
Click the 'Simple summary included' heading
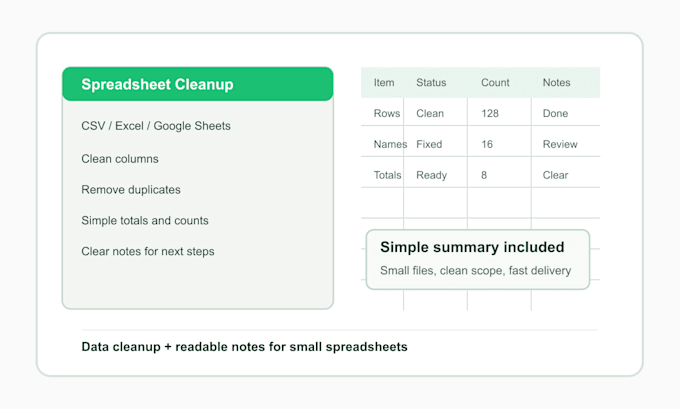pos(472,247)
